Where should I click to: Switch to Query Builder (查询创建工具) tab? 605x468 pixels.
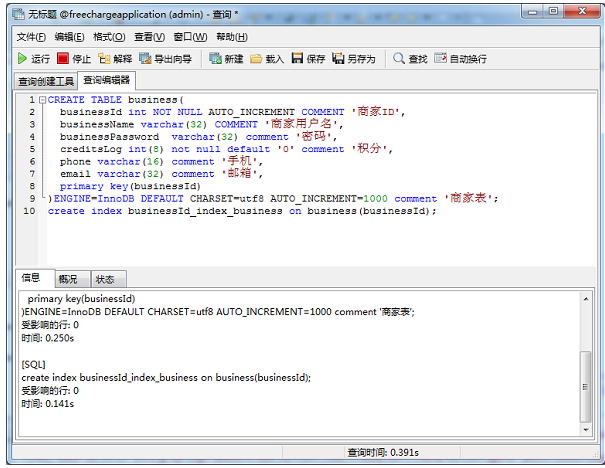click(46, 81)
